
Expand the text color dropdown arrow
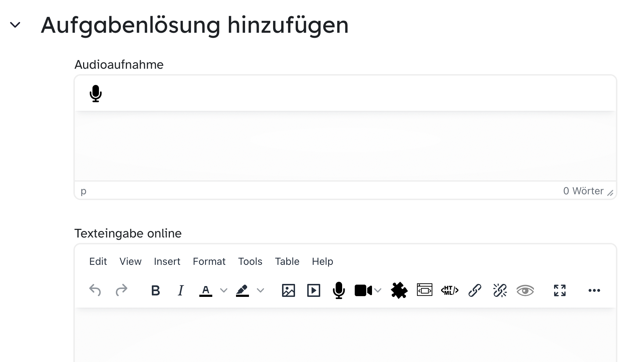pyautogui.click(x=224, y=290)
